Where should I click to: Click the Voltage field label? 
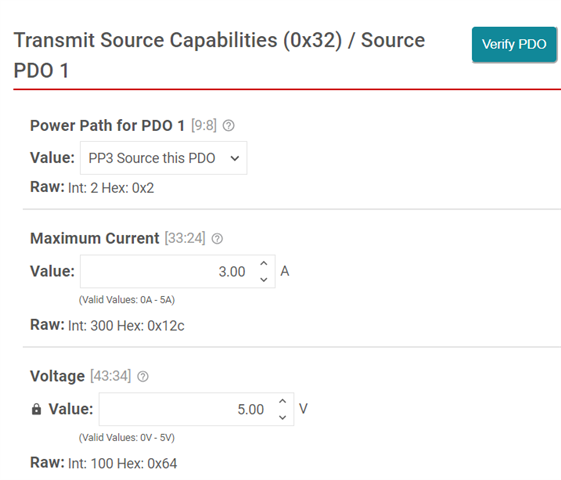click(57, 376)
